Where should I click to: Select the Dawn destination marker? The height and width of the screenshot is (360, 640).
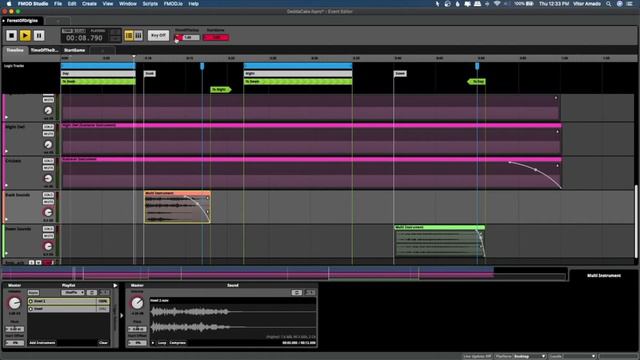tap(400, 73)
